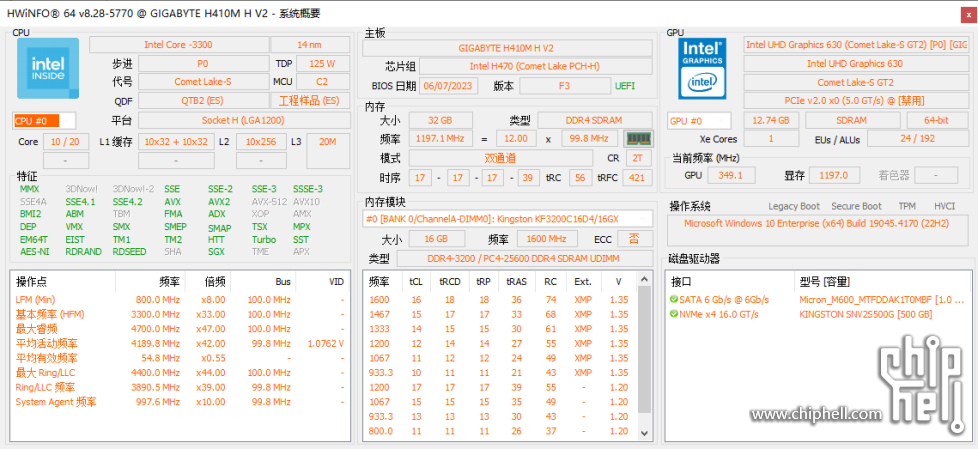Click the Intel Core -3300 CPU name field

click(x=178, y=45)
